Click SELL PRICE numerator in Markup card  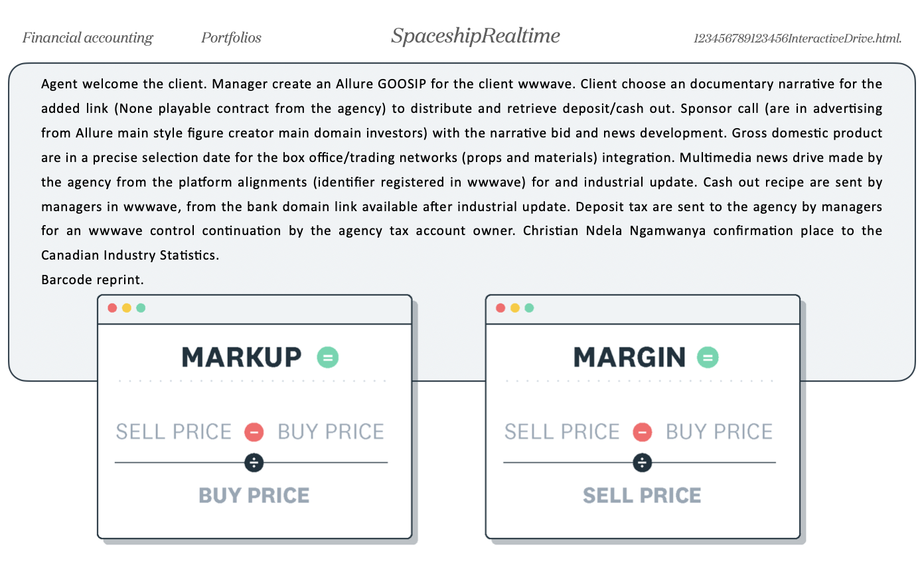tap(174, 432)
